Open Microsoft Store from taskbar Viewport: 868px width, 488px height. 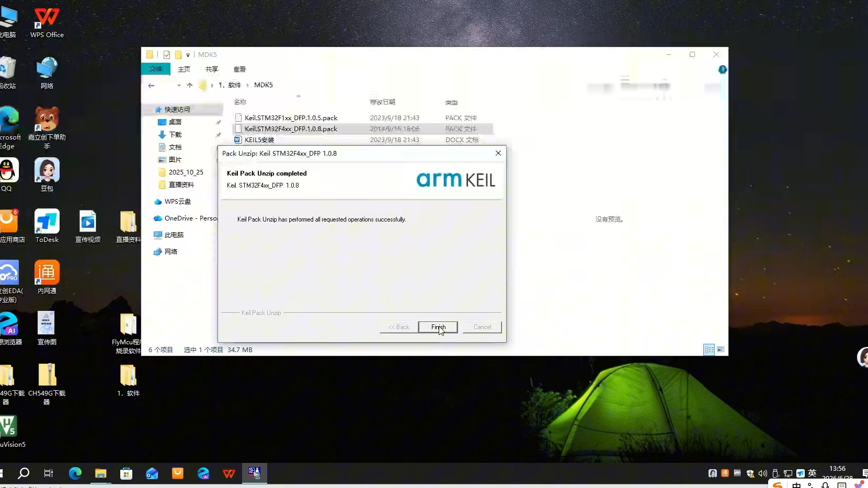(126, 473)
